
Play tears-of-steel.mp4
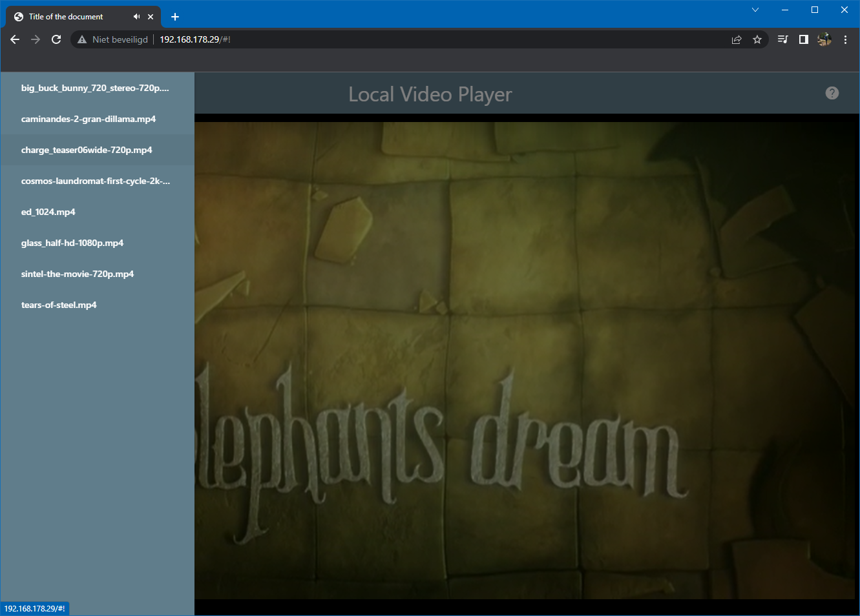pyautogui.click(x=97, y=305)
